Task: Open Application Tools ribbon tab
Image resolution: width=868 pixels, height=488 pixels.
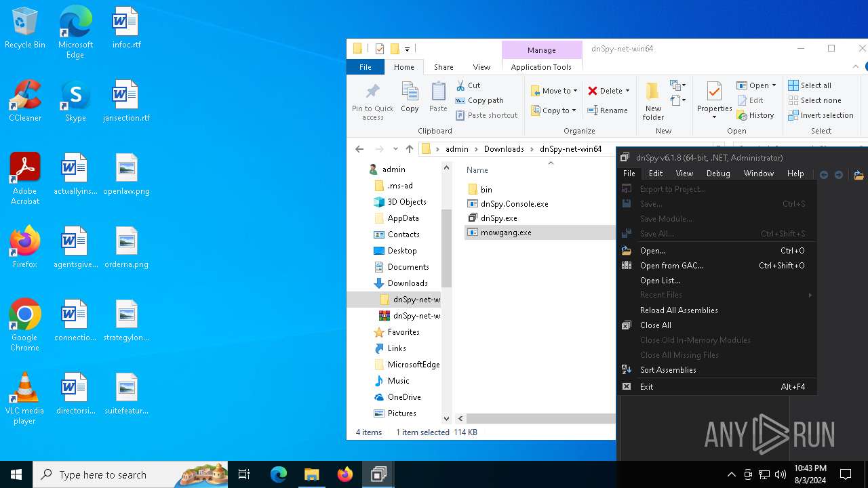Action: click(541, 67)
